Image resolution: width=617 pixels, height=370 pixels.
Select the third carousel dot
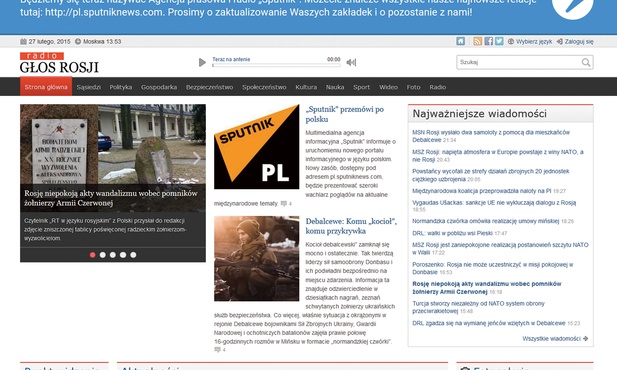[113, 255]
